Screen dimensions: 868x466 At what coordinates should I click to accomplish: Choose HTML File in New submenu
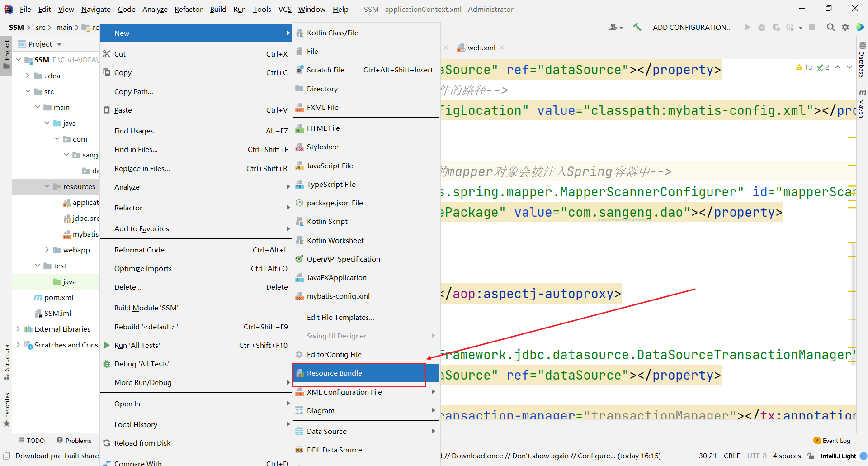click(x=366, y=128)
